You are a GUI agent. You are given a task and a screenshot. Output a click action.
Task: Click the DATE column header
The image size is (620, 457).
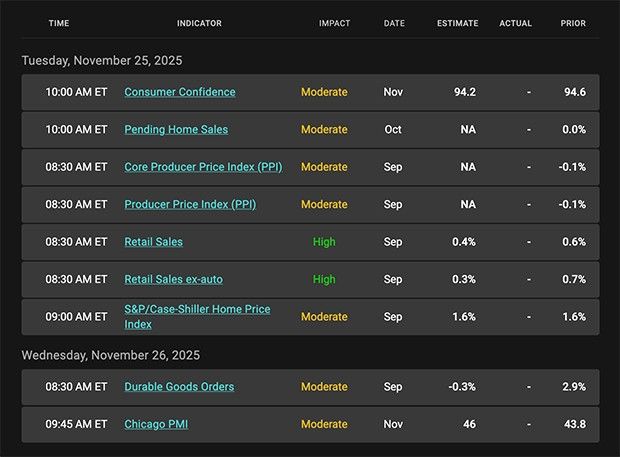(x=394, y=23)
